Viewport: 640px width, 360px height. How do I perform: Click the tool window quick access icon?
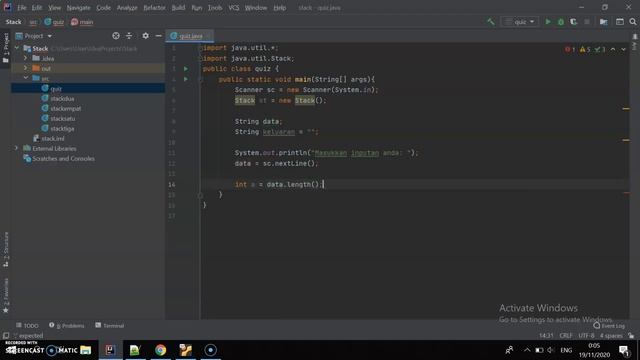pyautogui.click(x=6, y=336)
